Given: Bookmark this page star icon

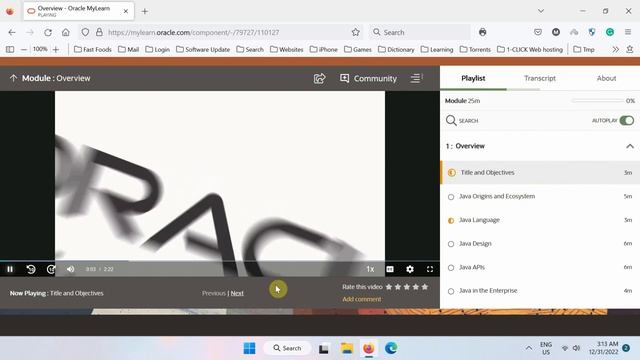Looking at the screenshot, I should point(356,32).
